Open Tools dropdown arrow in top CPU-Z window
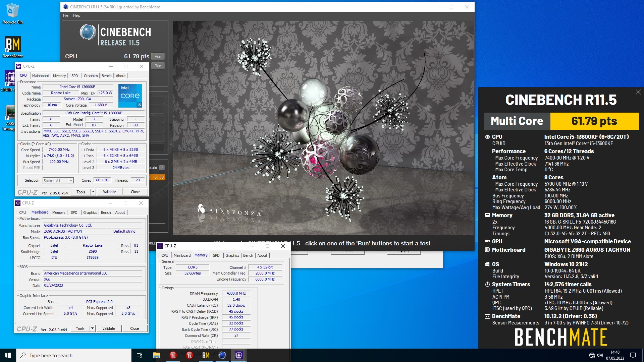Image resolution: width=644 pixels, height=362 pixels. point(93,192)
